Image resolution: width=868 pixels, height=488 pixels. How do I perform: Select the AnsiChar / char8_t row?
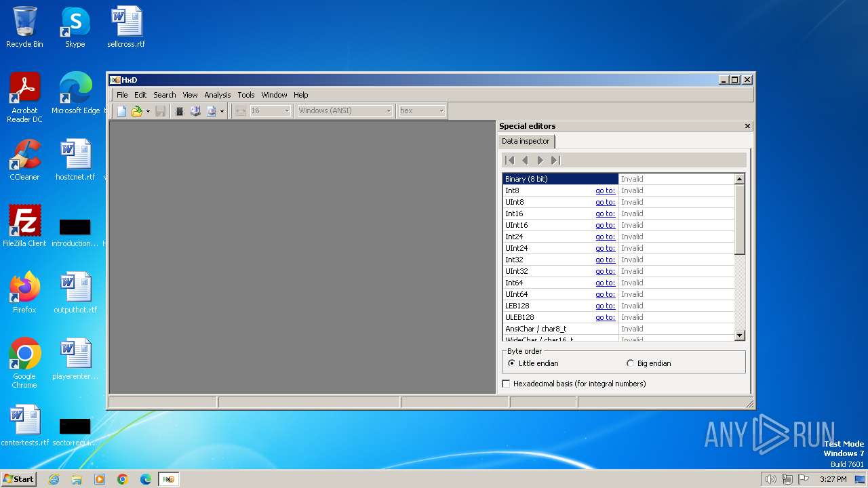618,329
